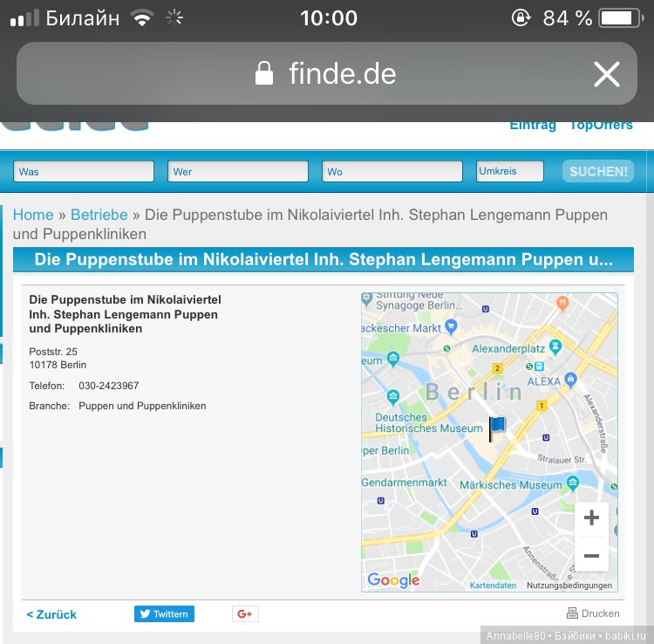This screenshot has width=654, height=644.
Task: Click the blue flag location marker
Action: pyautogui.click(x=496, y=428)
